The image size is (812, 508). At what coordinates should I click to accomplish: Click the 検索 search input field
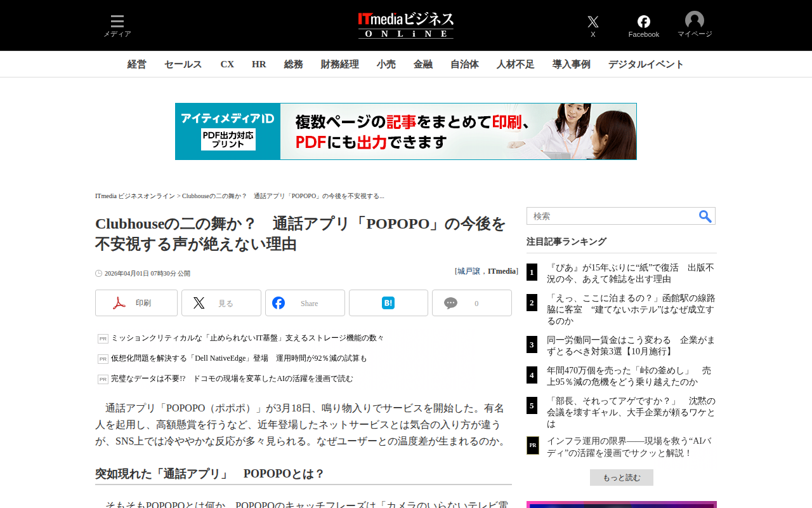[x=612, y=216]
